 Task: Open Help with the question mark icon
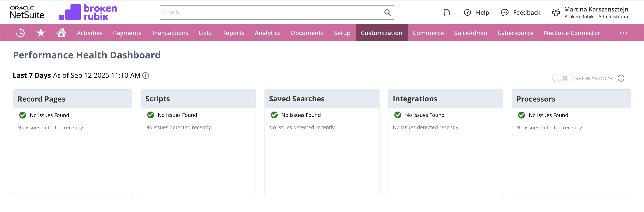(467, 13)
